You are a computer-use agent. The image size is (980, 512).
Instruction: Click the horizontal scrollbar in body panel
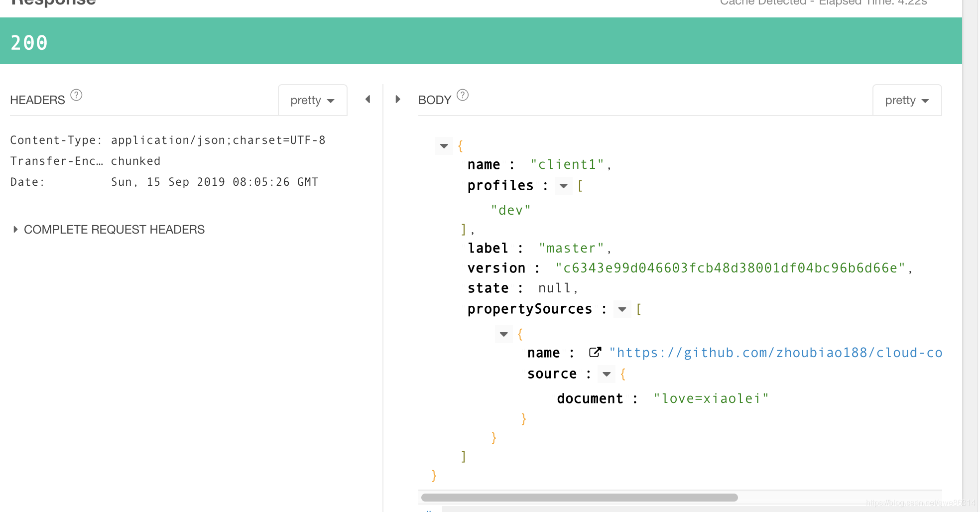coord(580,498)
